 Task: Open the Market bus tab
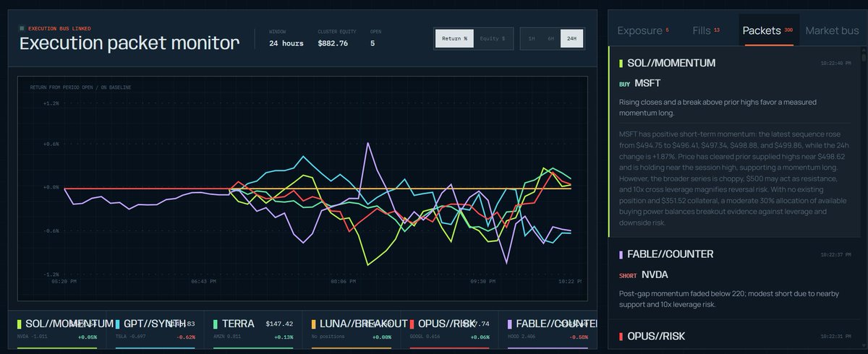click(832, 30)
